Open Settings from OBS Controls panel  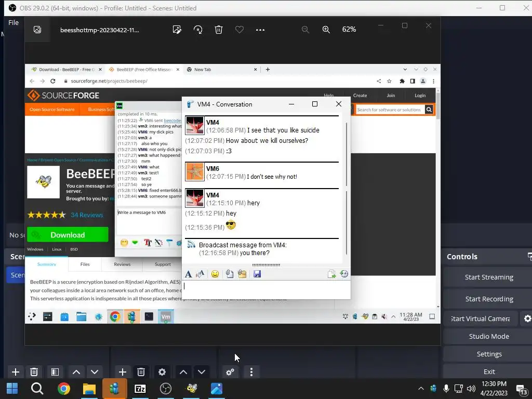489,354
